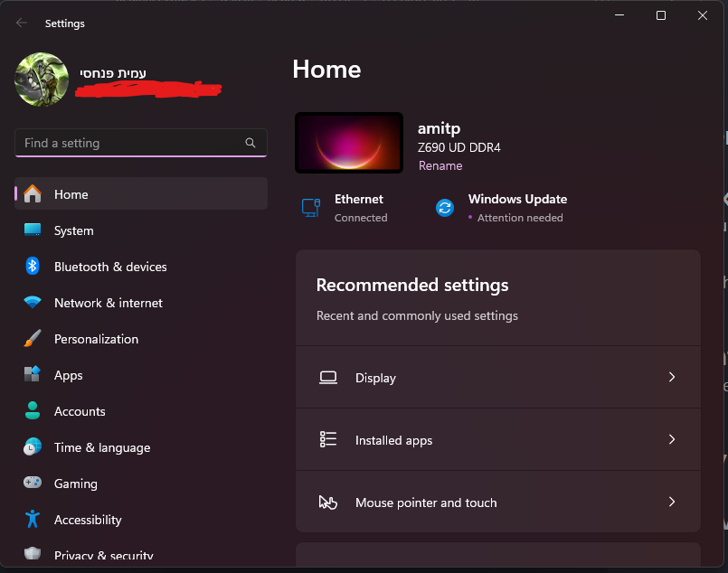
Task: Select System in the sidebar
Action: pos(73,230)
